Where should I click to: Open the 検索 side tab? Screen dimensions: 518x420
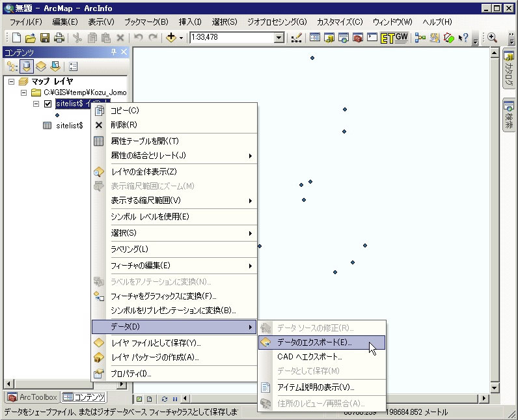pyautogui.click(x=509, y=115)
